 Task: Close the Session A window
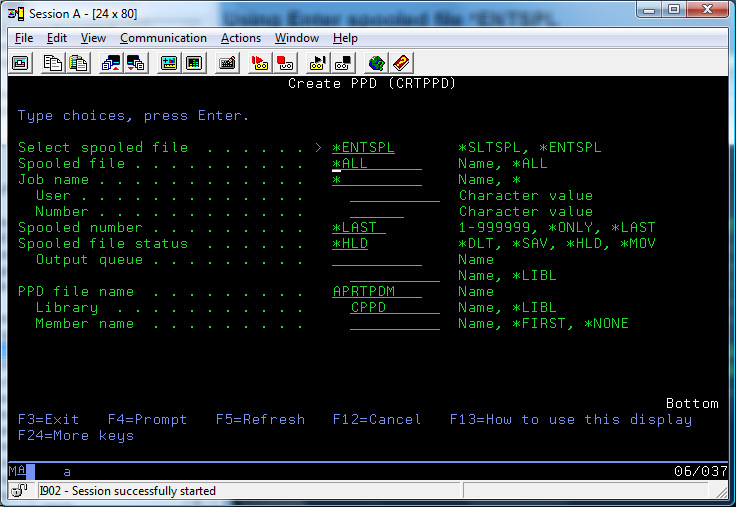tap(707, 9)
